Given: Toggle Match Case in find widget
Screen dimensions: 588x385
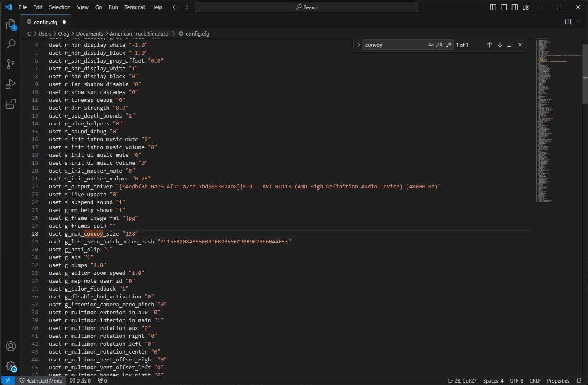Looking at the screenshot, I should pos(431,45).
